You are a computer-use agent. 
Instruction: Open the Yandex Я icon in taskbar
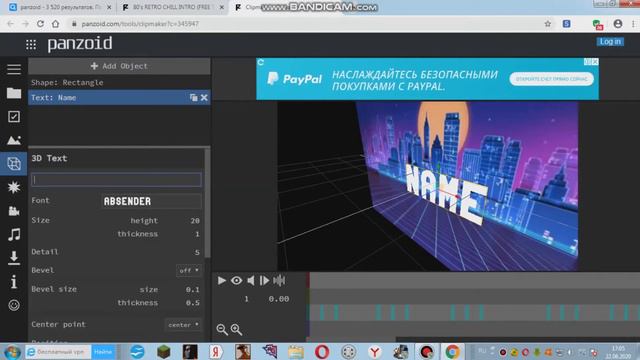pyautogui.click(x=216, y=352)
